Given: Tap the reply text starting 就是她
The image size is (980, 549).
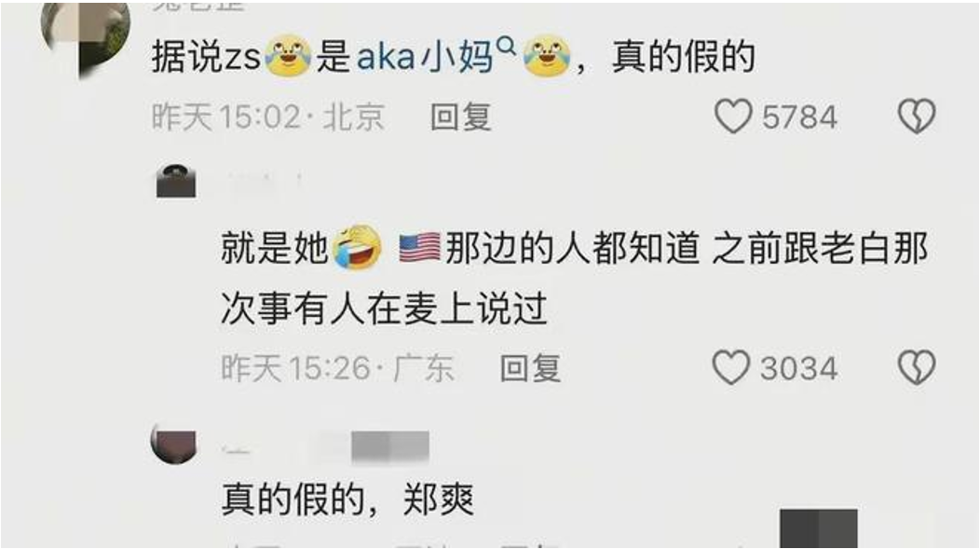Looking at the screenshot, I should tap(574, 279).
